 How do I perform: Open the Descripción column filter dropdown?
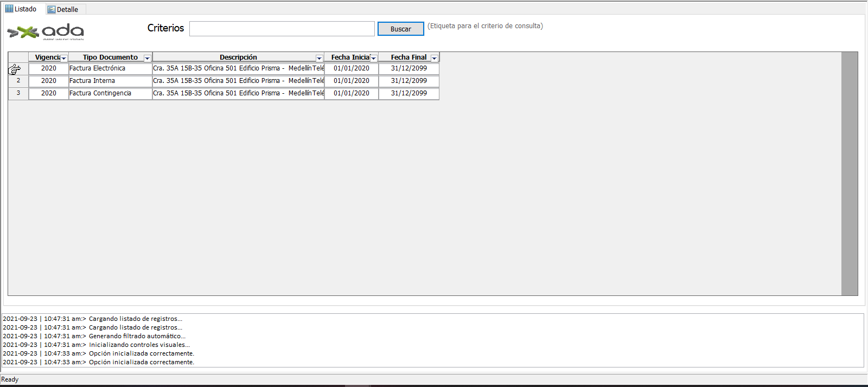click(319, 58)
